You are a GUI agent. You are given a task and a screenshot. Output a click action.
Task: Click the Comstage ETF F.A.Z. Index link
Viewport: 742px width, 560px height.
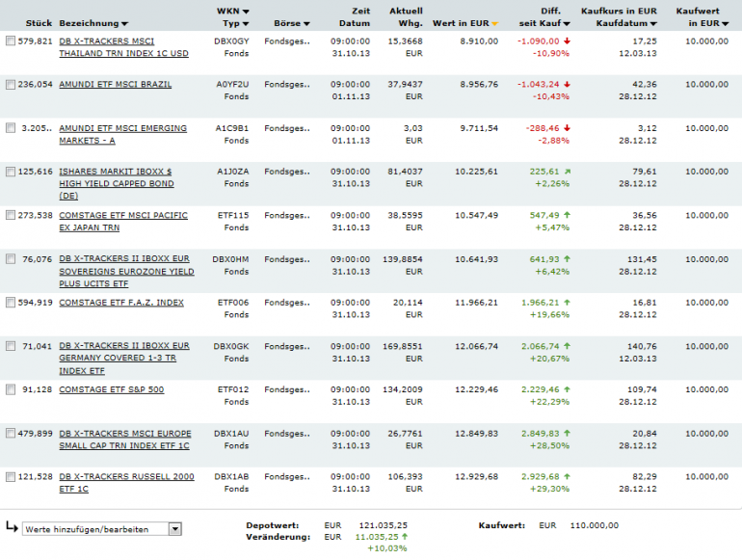pyautogui.click(x=120, y=303)
